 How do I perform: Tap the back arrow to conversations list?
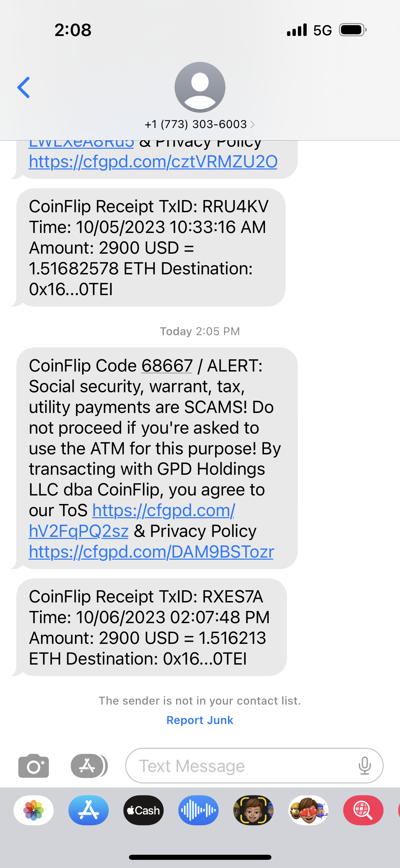(x=24, y=87)
